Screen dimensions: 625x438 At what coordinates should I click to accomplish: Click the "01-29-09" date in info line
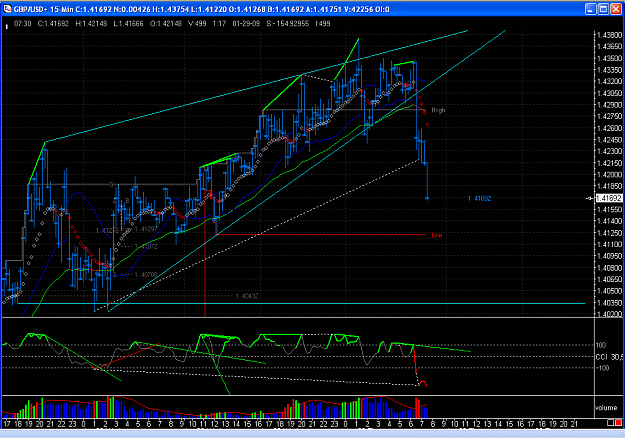pos(246,24)
